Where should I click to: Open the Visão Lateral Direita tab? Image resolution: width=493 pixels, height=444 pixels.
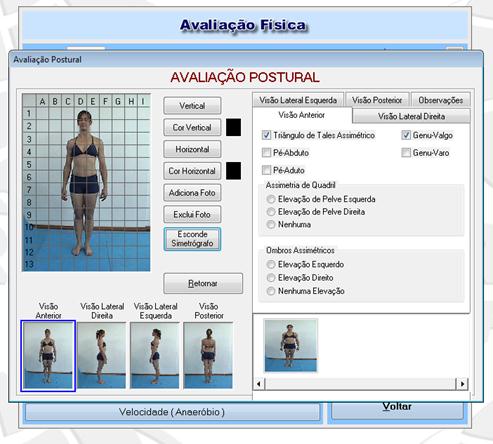point(411,116)
